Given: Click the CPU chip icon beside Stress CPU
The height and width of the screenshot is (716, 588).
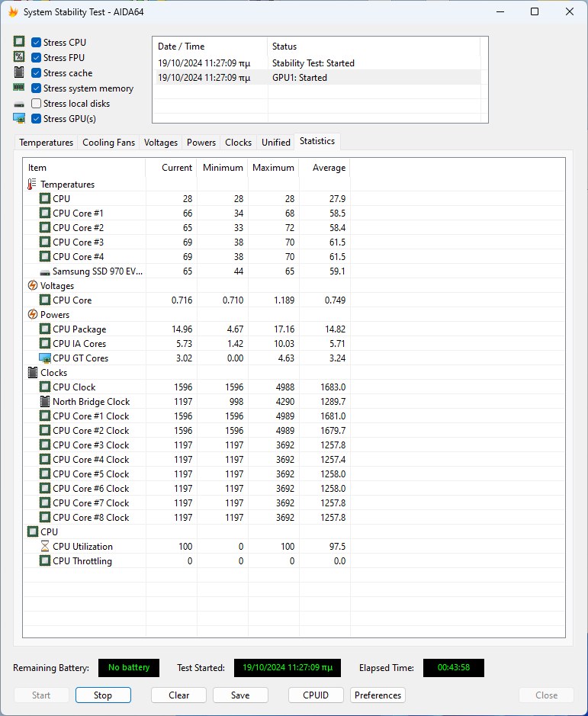Looking at the screenshot, I should [19, 41].
